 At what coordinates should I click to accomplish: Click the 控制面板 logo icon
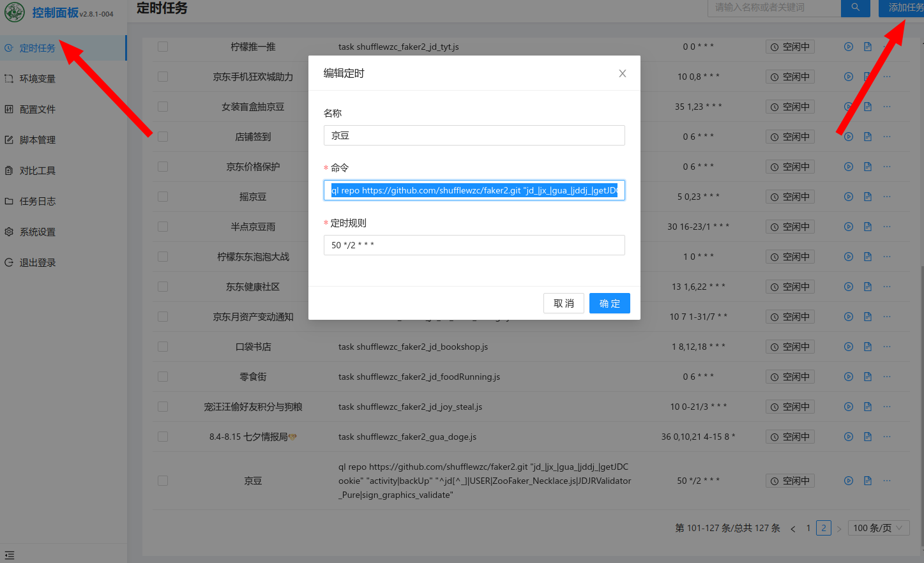[x=15, y=12]
